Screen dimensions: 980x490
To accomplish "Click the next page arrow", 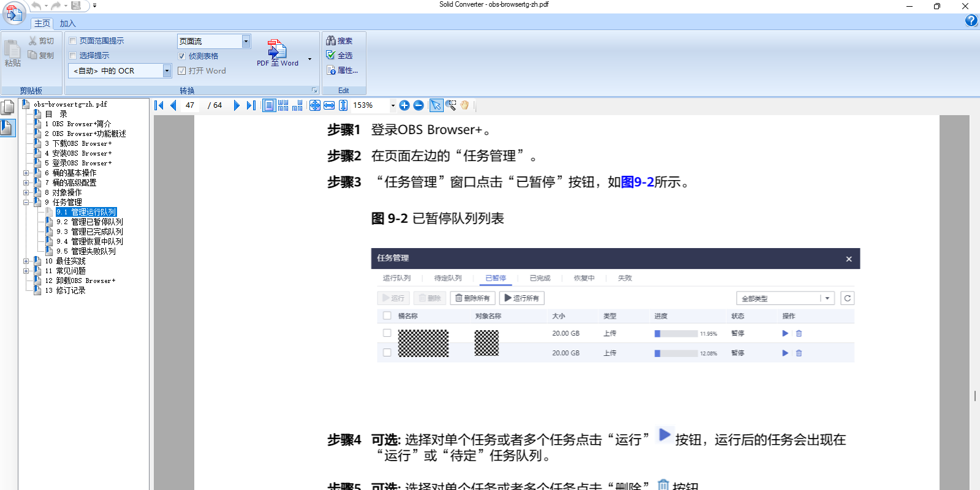I will [x=237, y=105].
